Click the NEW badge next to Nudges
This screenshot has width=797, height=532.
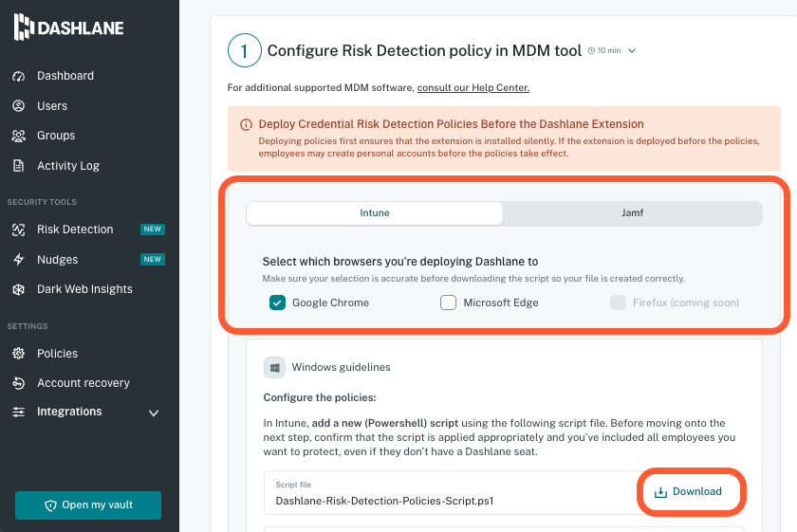click(x=153, y=259)
